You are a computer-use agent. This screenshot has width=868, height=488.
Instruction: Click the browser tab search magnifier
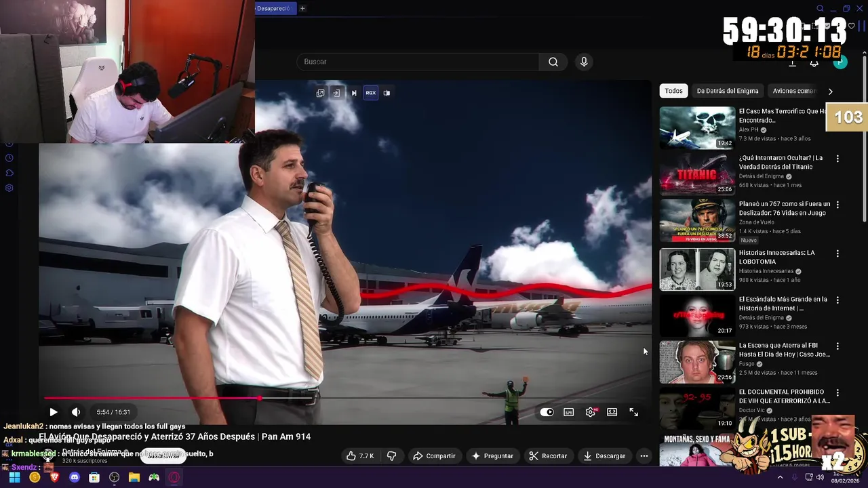[x=820, y=8]
